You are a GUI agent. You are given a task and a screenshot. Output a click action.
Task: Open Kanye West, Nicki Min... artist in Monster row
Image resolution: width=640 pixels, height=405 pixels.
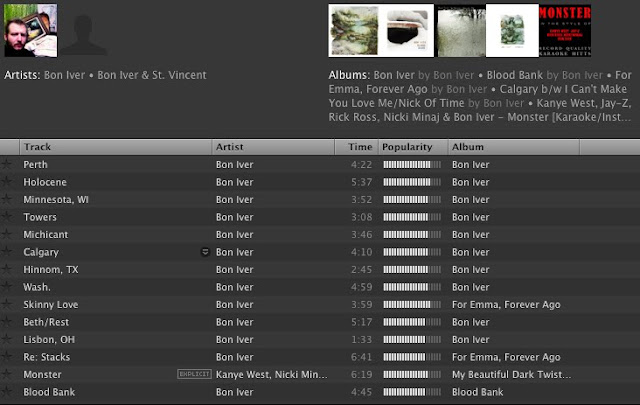point(271,375)
